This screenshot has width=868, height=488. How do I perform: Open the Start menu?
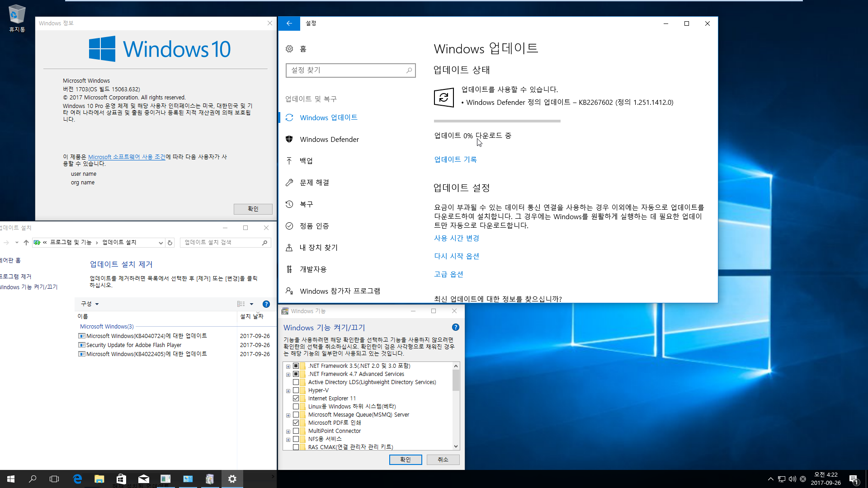11,479
